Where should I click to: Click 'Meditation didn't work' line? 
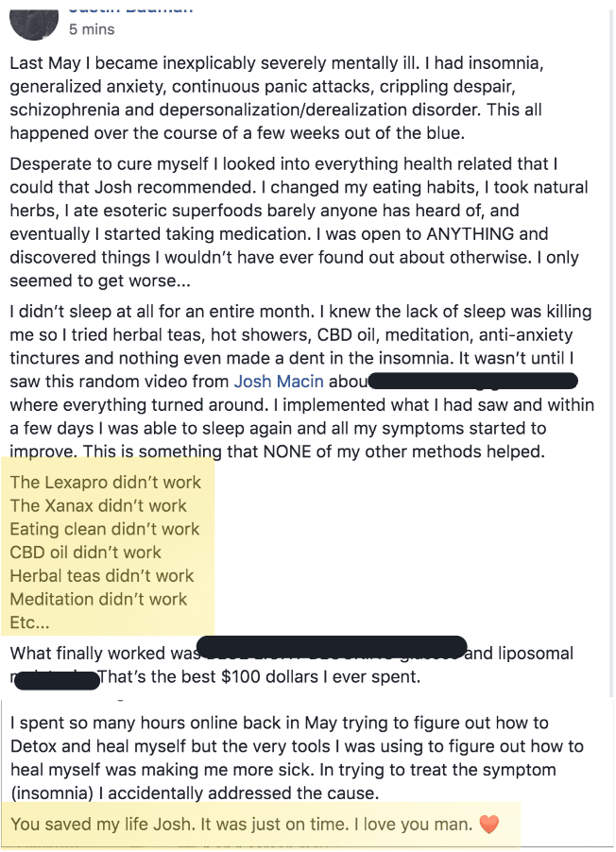coord(98,600)
